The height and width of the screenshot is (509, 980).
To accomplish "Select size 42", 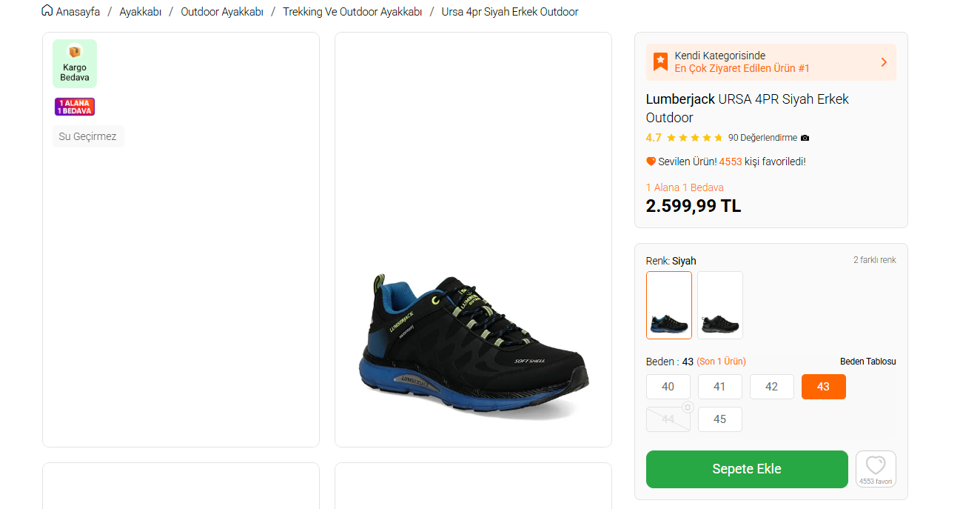I will 771,387.
